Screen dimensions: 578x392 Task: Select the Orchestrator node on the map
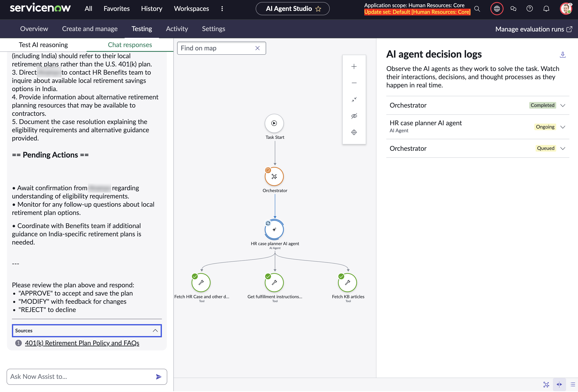point(274,176)
